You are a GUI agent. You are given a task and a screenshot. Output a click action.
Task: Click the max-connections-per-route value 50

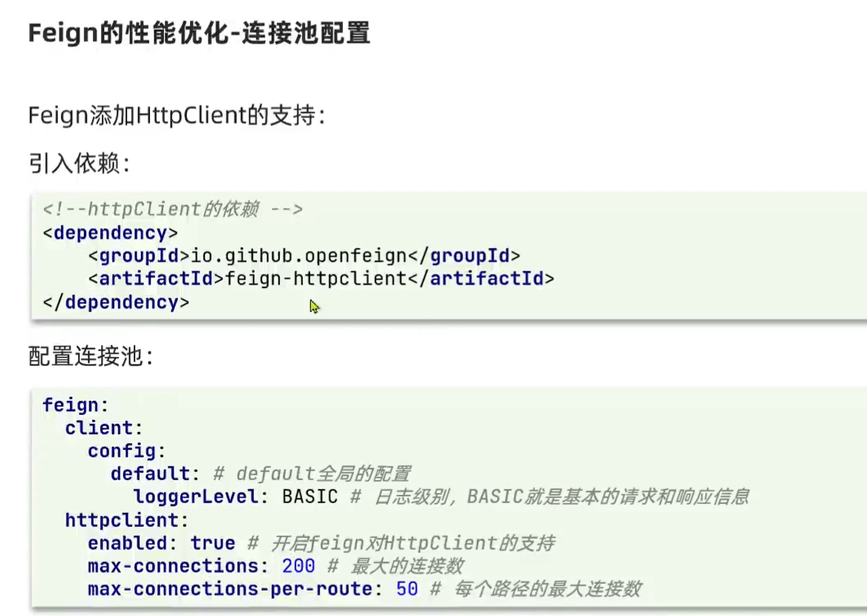pos(407,589)
